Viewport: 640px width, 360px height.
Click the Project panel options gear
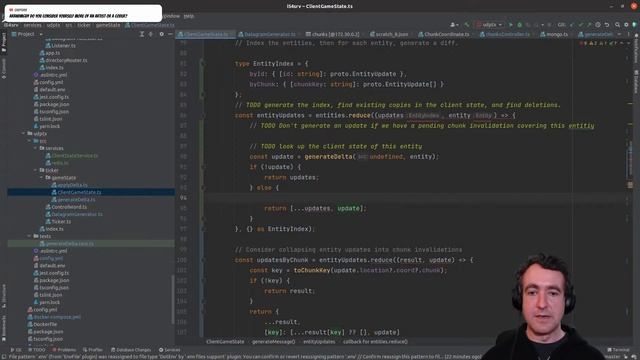tap(161, 34)
